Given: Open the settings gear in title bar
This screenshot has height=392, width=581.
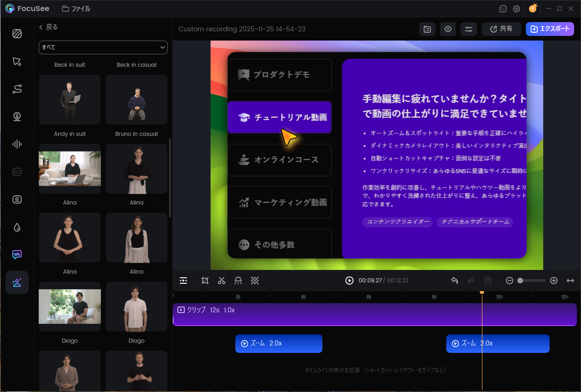Looking at the screenshot, I should 516,9.
